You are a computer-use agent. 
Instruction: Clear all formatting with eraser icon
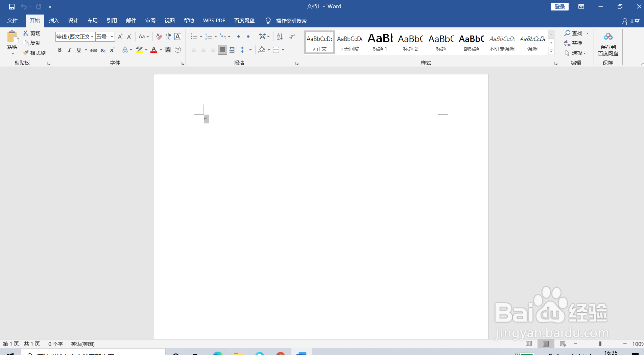pyautogui.click(x=159, y=37)
